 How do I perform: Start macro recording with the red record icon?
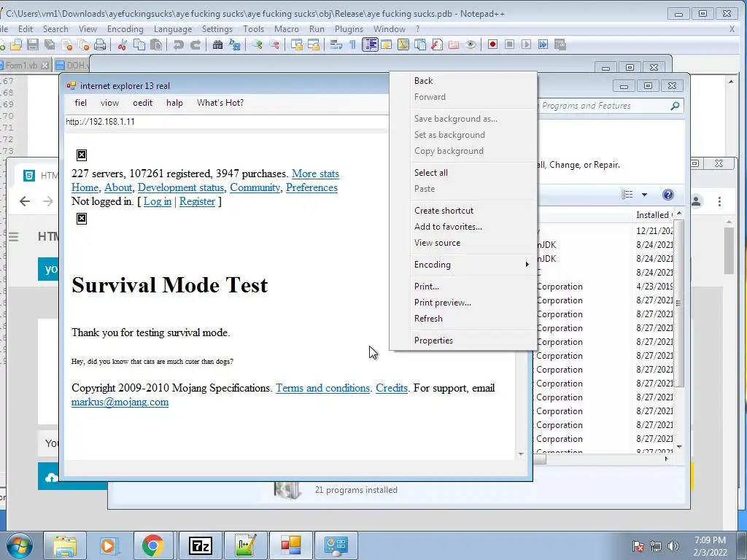click(492, 44)
